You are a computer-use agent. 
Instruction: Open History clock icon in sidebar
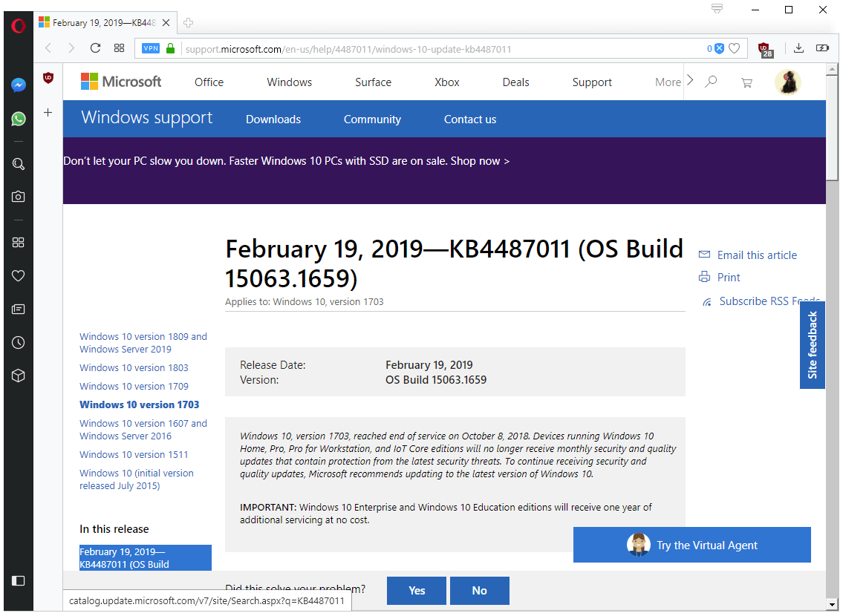[19, 342]
